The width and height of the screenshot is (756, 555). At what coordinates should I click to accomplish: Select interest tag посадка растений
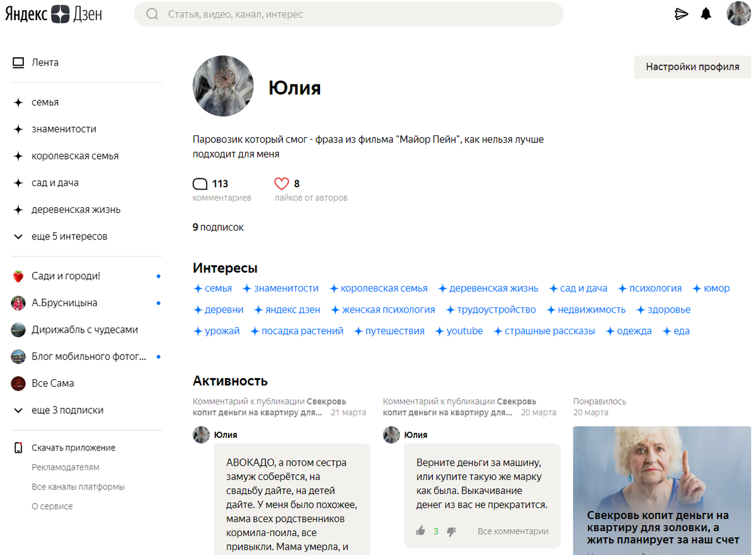coord(297,331)
